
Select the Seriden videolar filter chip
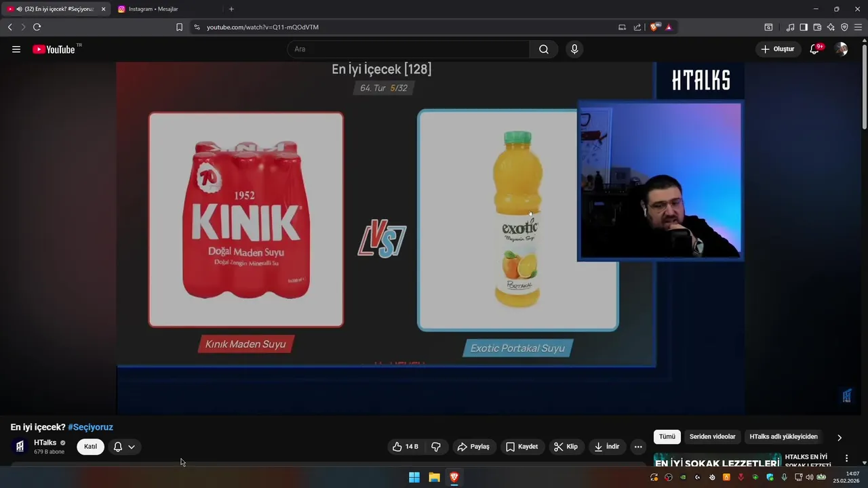pos(712,437)
